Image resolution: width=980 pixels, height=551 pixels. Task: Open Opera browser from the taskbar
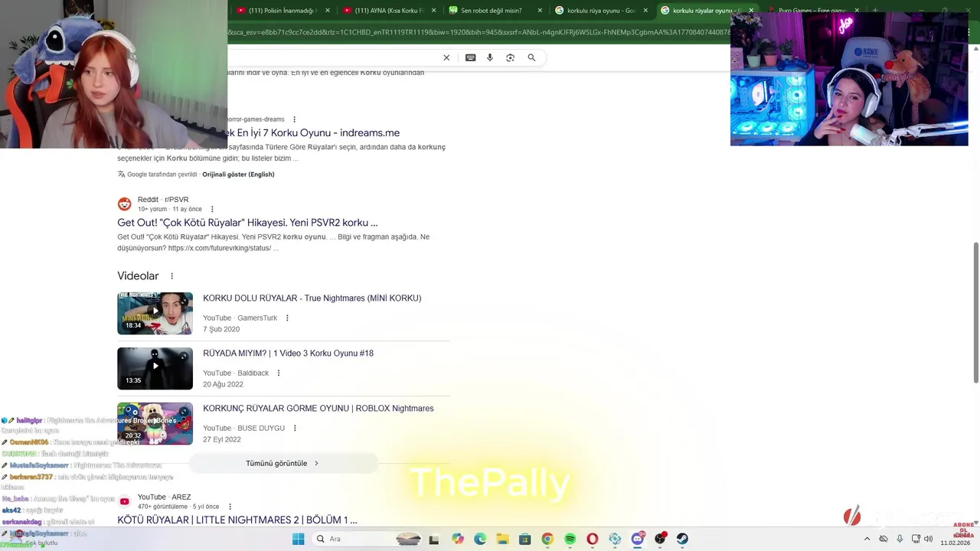tap(592, 539)
